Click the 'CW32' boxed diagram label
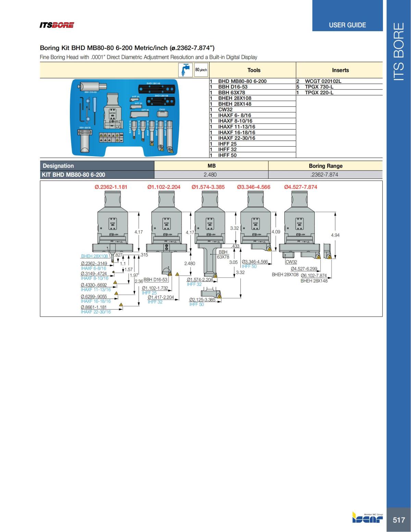Viewport: 411px width, 532px height. (x=291, y=262)
